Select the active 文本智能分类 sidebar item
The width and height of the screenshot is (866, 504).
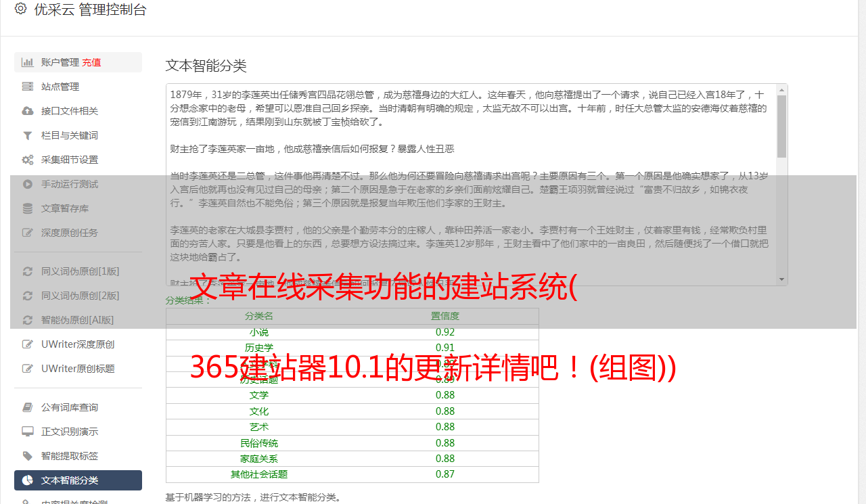tap(78, 480)
